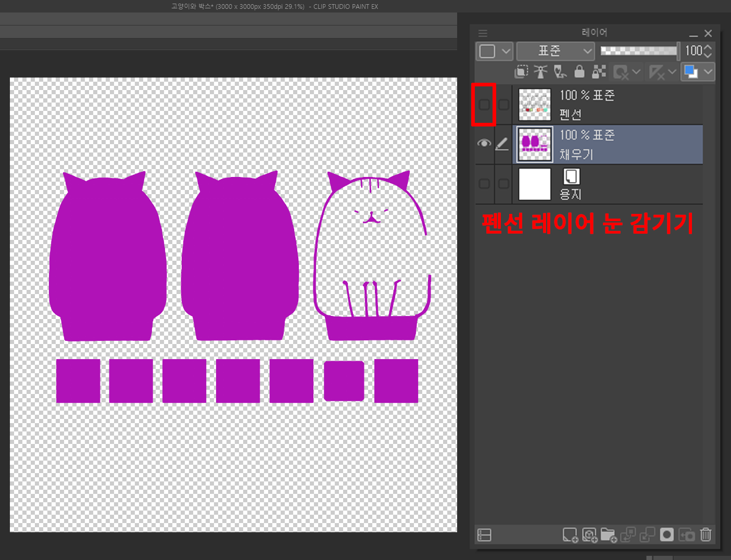Select the 펜선 layer thumbnail

pos(535,105)
